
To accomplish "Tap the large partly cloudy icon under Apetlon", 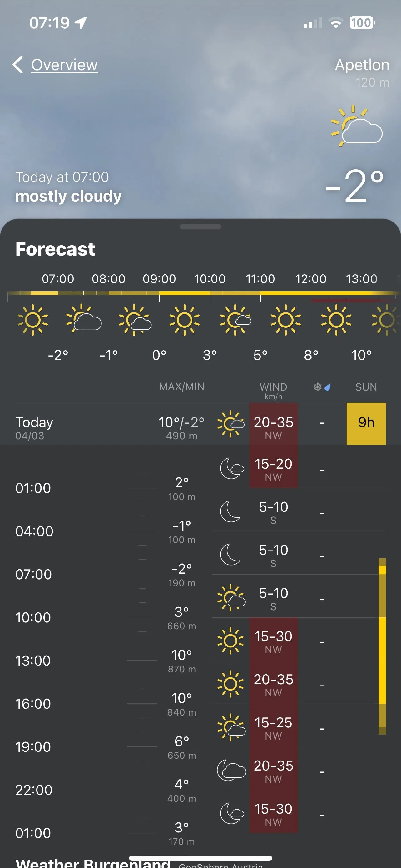I will (x=357, y=126).
